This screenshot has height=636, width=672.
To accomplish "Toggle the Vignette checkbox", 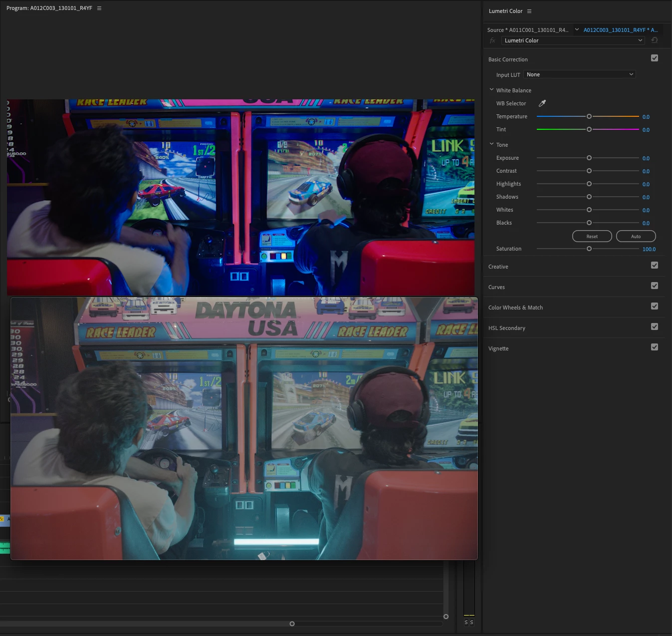I will [655, 347].
